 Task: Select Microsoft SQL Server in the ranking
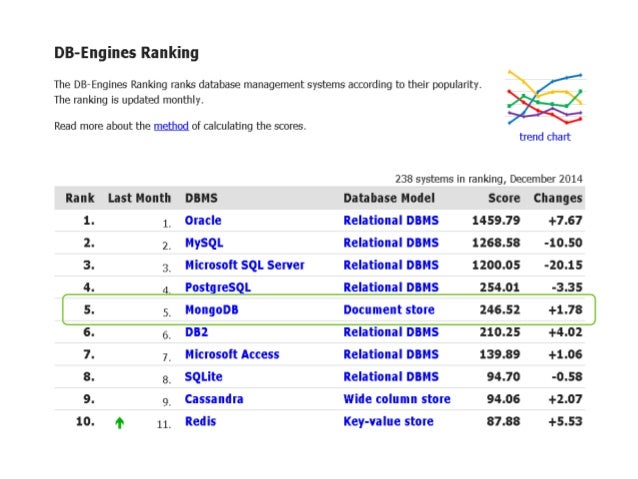[x=245, y=265]
